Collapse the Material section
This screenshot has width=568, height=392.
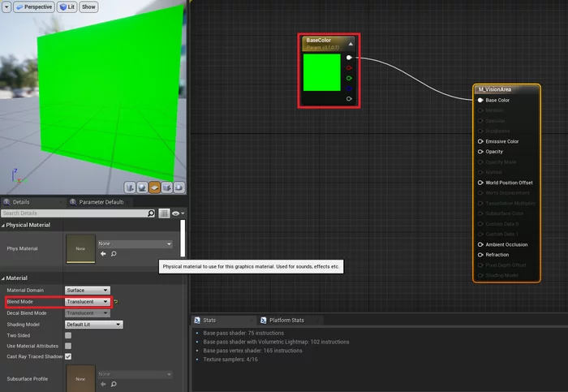[x=3, y=278]
